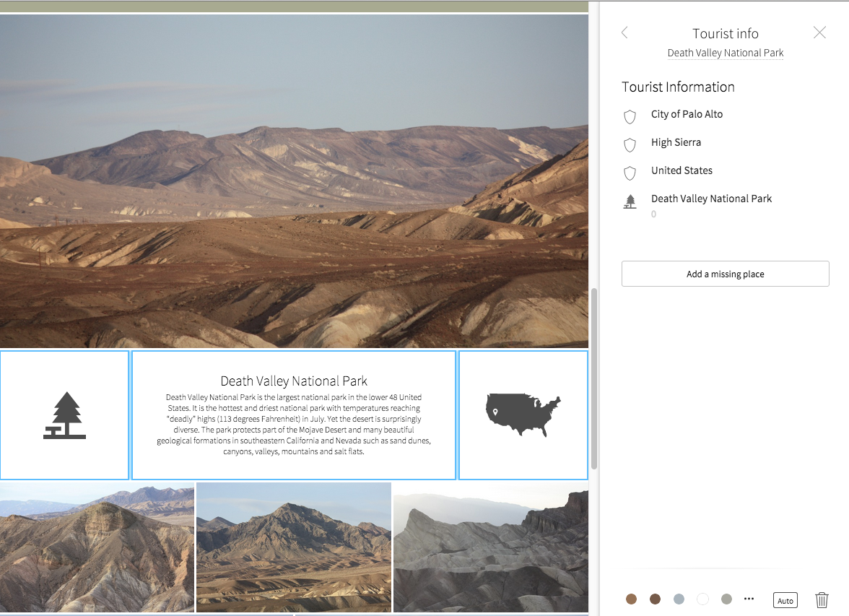Toggle the Auto color button
The image size is (849, 616).
785,600
